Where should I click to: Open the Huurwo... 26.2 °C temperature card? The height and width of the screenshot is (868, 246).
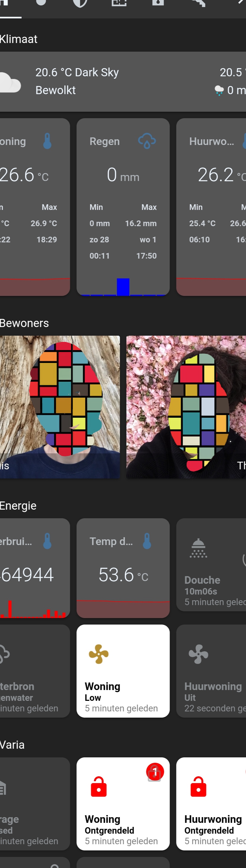coord(211,207)
